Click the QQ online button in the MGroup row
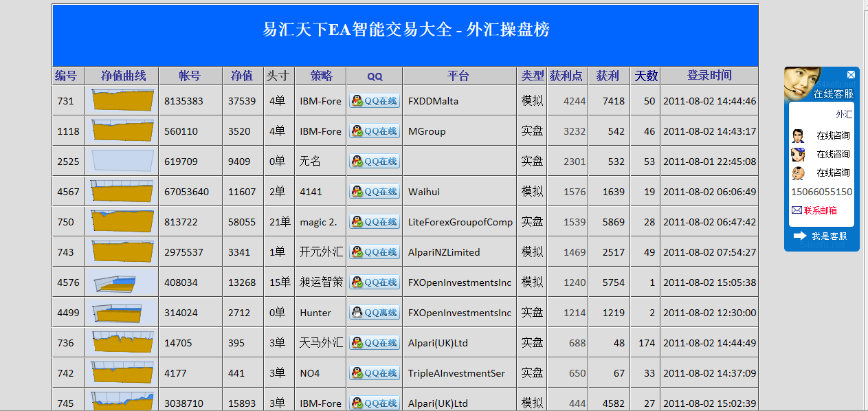 click(375, 131)
